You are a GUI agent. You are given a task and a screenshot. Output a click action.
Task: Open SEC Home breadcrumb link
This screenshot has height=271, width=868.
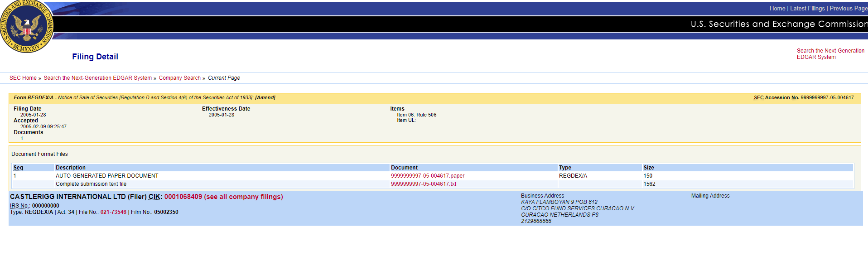click(x=23, y=78)
